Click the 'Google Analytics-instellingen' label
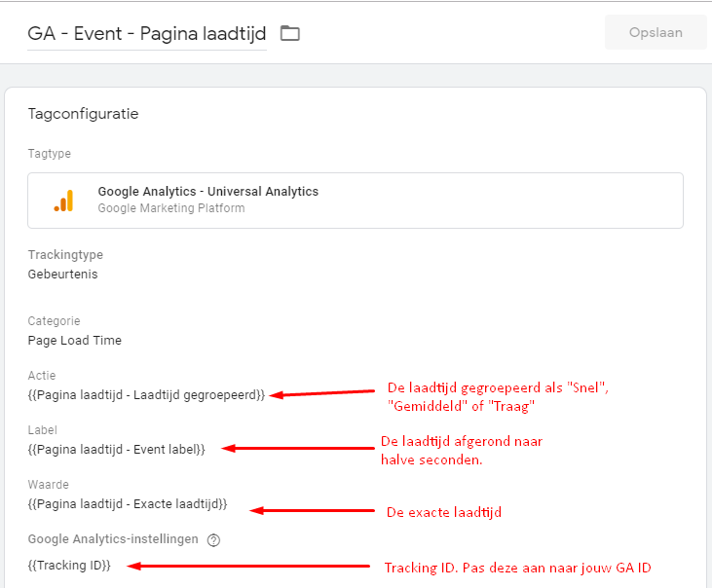Screen dimensions: 712x588 point(113,539)
